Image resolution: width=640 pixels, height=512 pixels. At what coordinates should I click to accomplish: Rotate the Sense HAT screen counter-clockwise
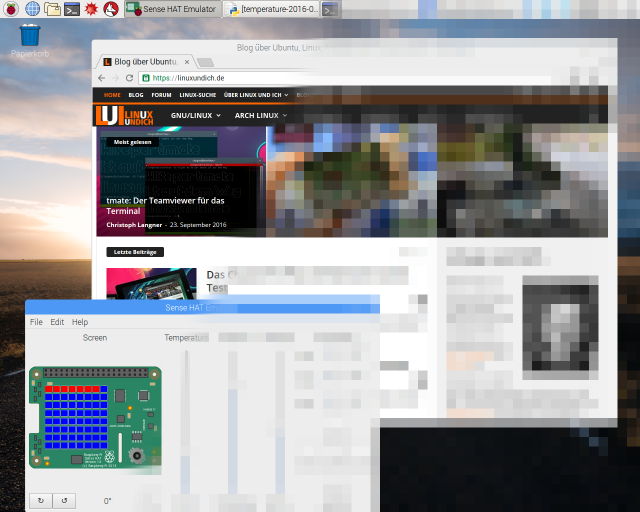(x=64, y=501)
